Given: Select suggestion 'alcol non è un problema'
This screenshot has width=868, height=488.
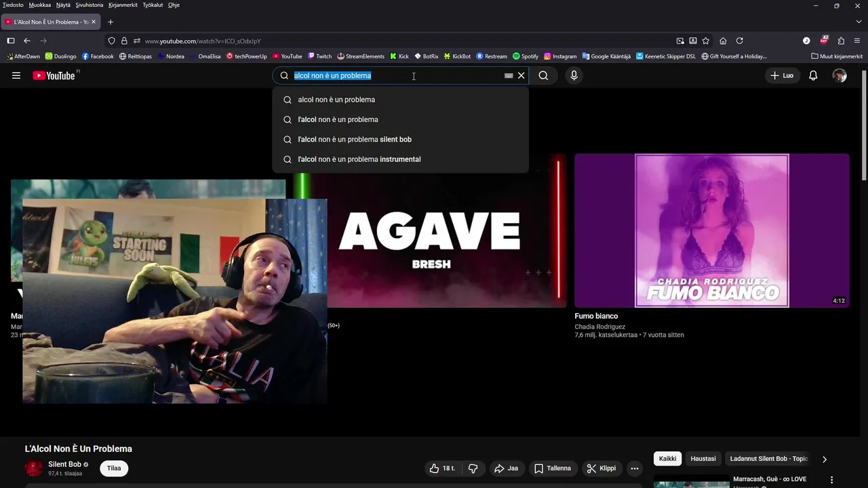Looking at the screenshot, I should coord(400,100).
